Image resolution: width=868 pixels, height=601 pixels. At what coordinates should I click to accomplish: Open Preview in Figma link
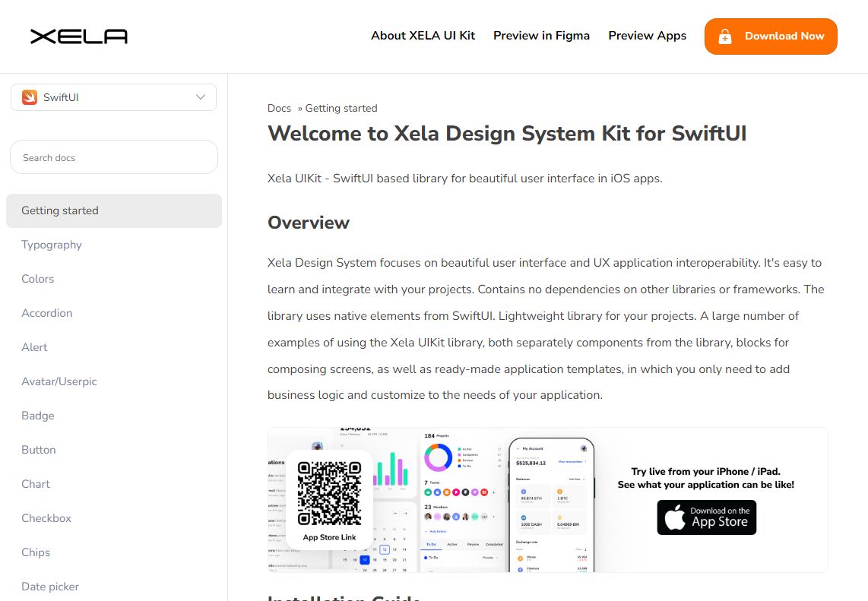point(541,36)
